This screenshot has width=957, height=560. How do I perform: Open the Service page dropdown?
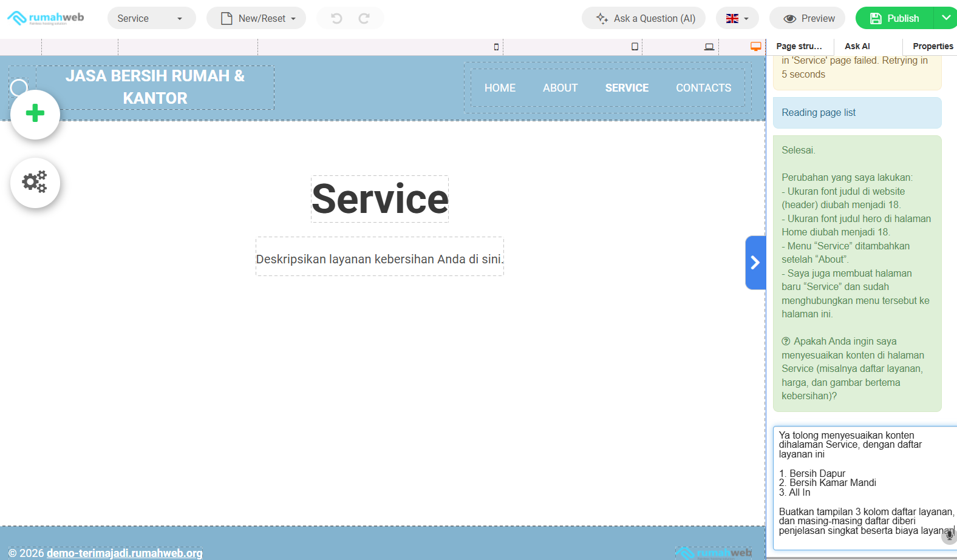click(151, 18)
